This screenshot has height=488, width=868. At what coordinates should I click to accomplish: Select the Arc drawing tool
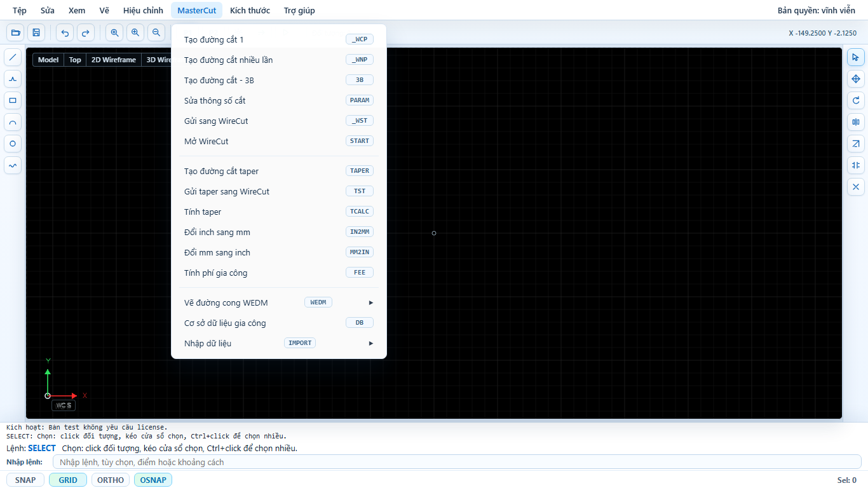13,122
